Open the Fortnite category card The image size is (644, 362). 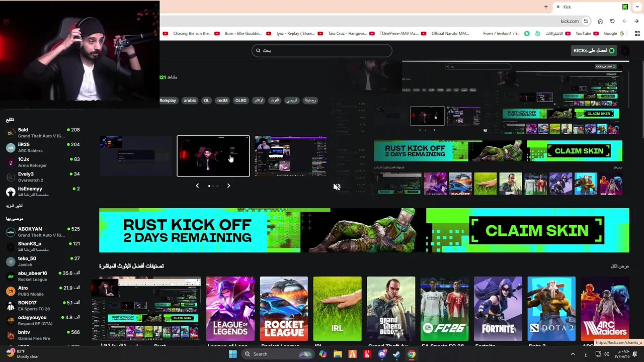(x=498, y=309)
